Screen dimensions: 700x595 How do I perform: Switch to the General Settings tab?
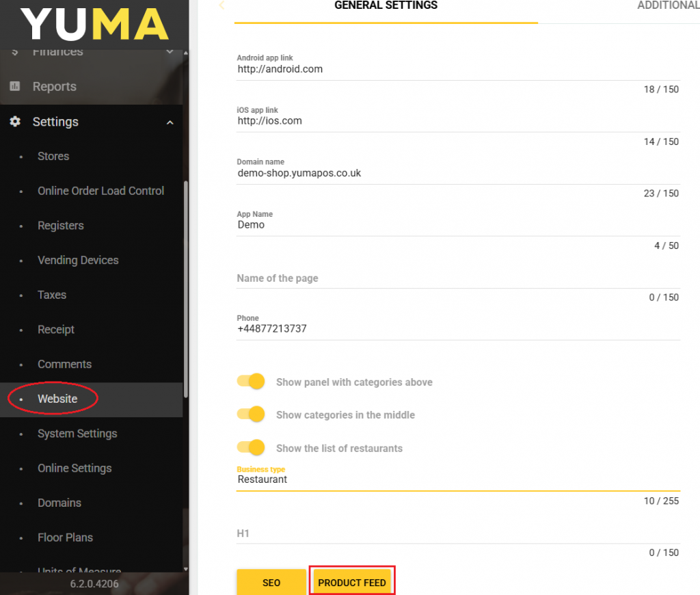[386, 7]
